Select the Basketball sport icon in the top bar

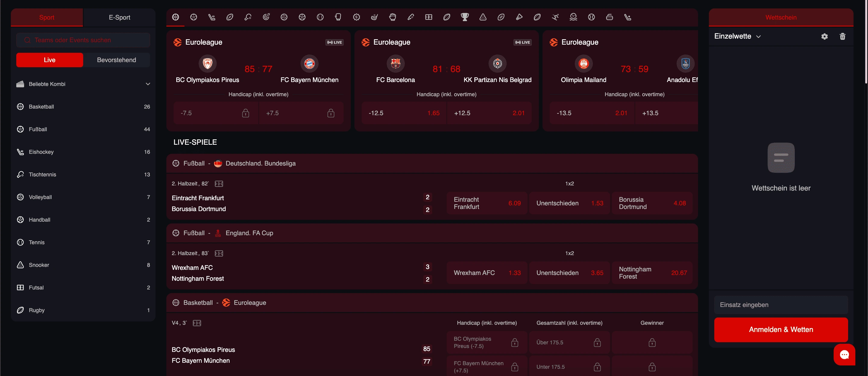(x=175, y=17)
